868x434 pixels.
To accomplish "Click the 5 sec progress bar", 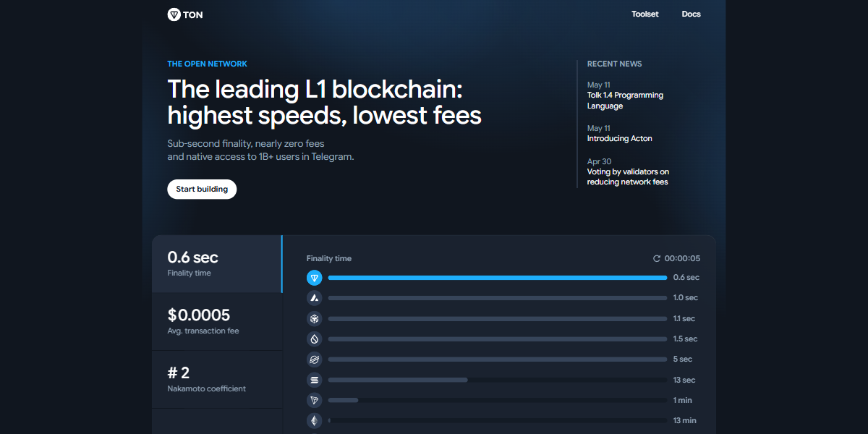I will tap(498, 359).
